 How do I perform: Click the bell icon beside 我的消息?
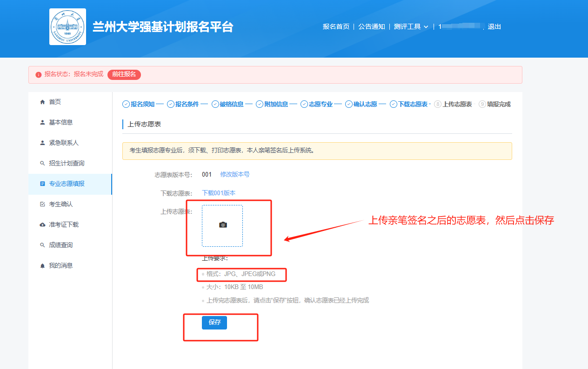point(43,266)
